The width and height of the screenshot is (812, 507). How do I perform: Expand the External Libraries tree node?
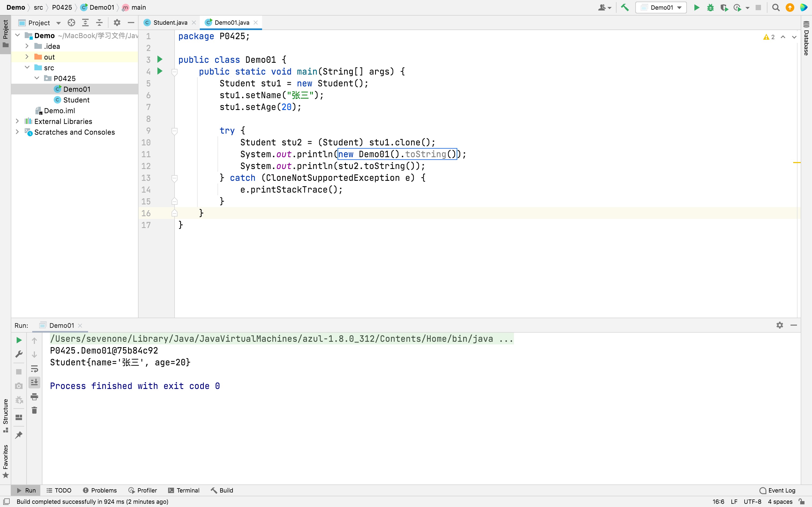click(x=17, y=121)
